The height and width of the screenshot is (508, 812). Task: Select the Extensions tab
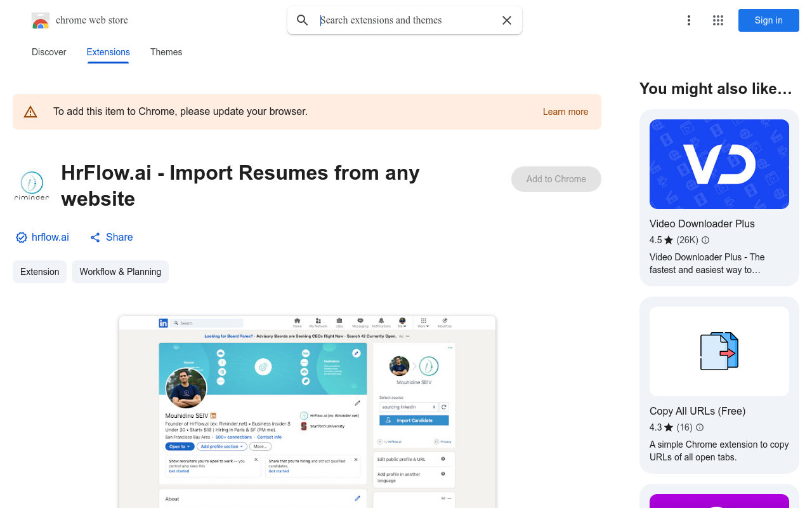tap(108, 52)
